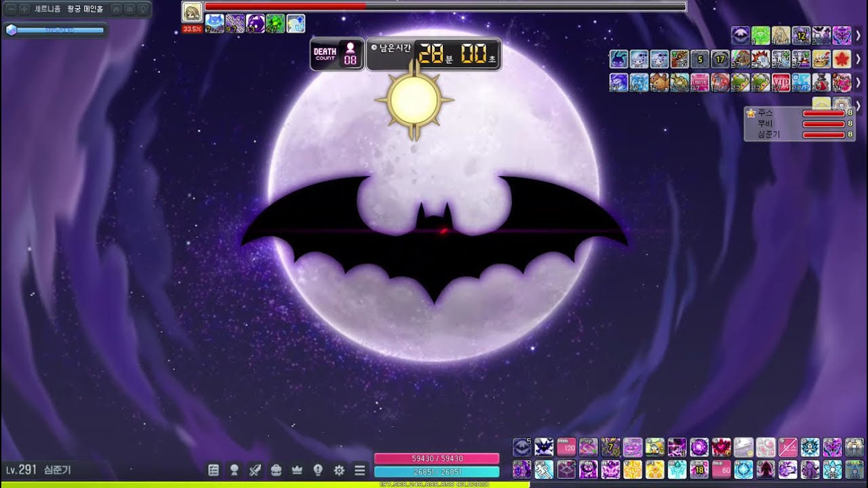868x488 pixels.
Task: Expand the second buff row chevron
Action: pyautogui.click(x=858, y=59)
